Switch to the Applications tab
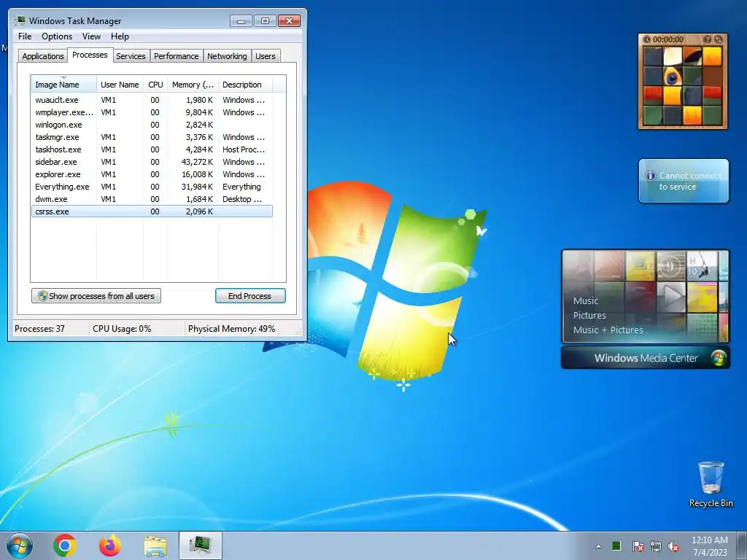Screen dimensions: 747x560 (43, 56)
